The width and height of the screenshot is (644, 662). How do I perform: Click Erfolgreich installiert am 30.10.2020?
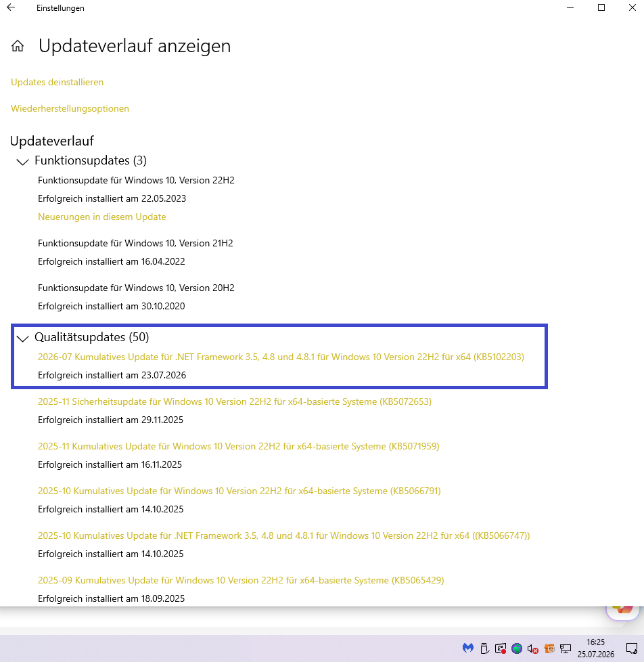coord(112,306)
